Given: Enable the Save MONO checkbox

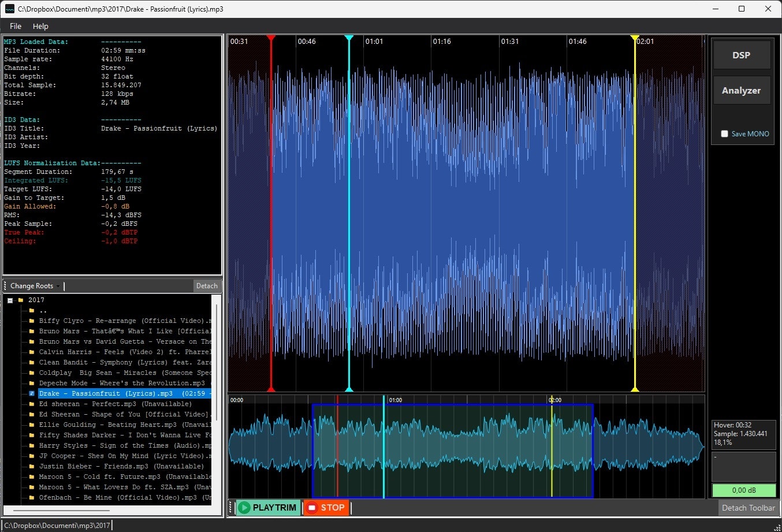Looking at the screenshot, I should pyautogui.click(x=724, y=133).
